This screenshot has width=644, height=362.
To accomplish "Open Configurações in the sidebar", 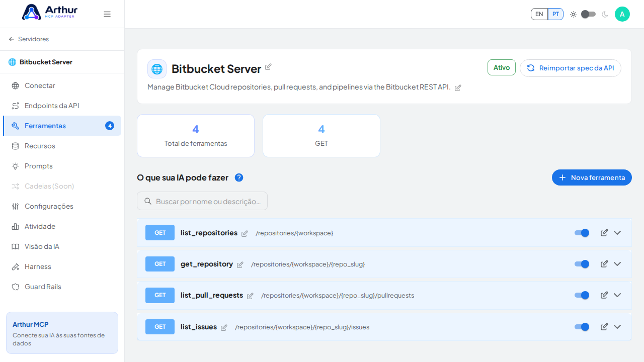I will pyautogui.click(x=62, y=206).
